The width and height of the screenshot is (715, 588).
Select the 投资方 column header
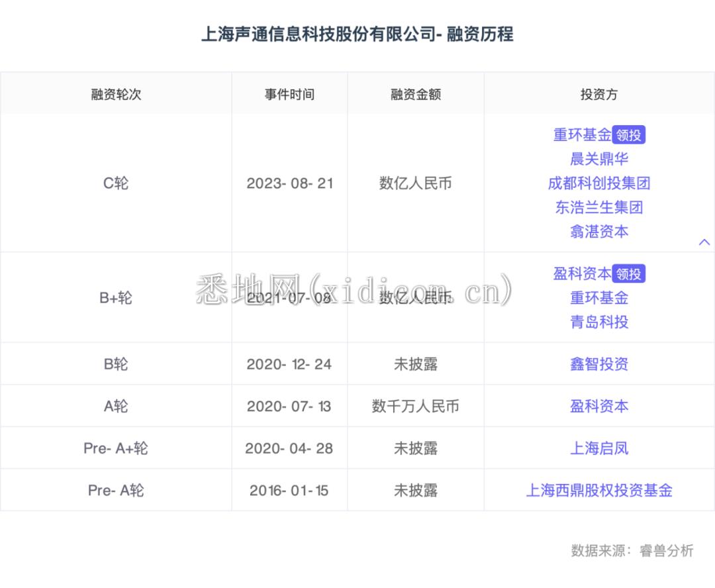point(598,94)
